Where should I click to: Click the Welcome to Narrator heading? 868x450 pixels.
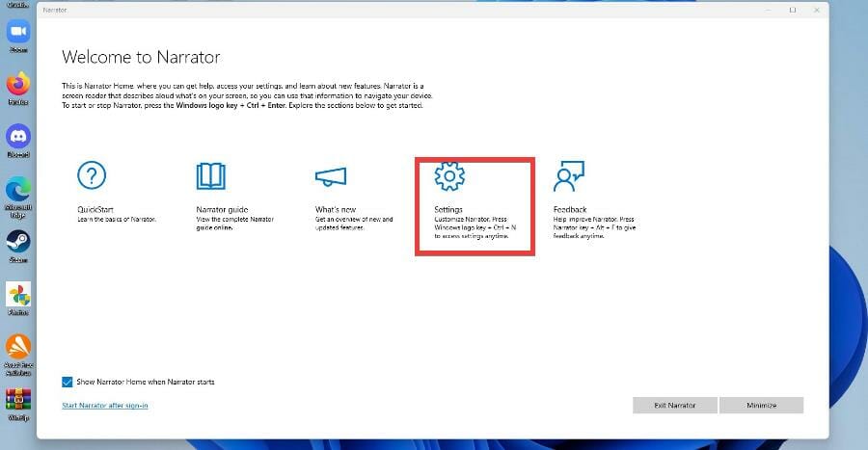141,57
